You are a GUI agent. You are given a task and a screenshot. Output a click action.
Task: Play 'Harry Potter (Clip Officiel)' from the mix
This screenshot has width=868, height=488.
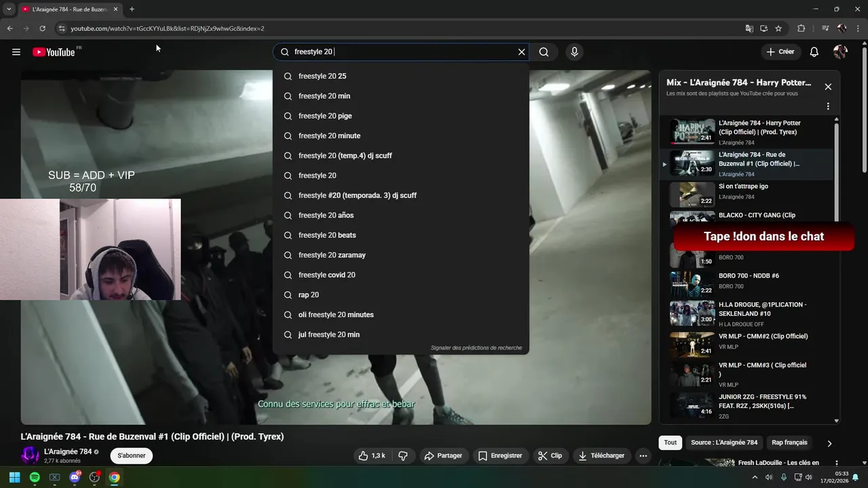pyautogui.click(x=746, y=132)
